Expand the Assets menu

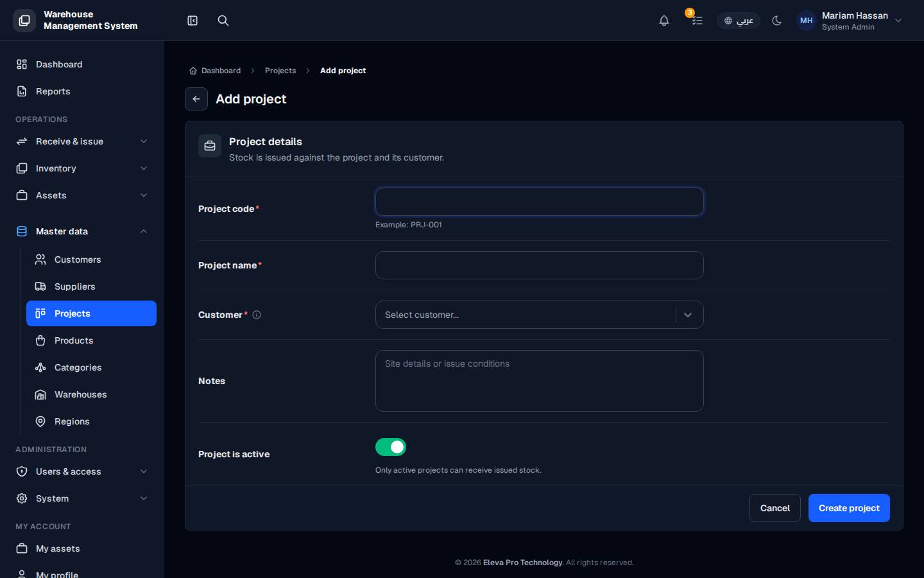point(82,195)
